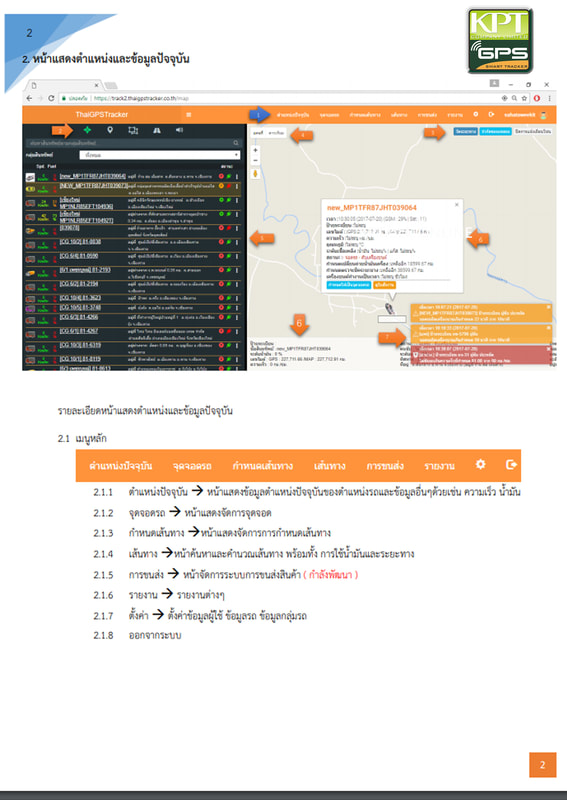Click vehicle link [CG 10/2] 81-0838

pos(80,242)
